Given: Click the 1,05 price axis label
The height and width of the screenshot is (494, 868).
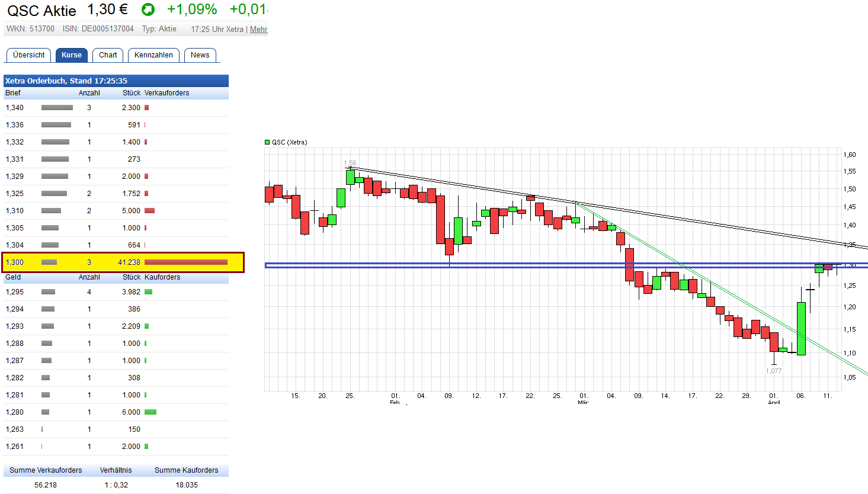Looking at the screenshot, I should point(850,377).
